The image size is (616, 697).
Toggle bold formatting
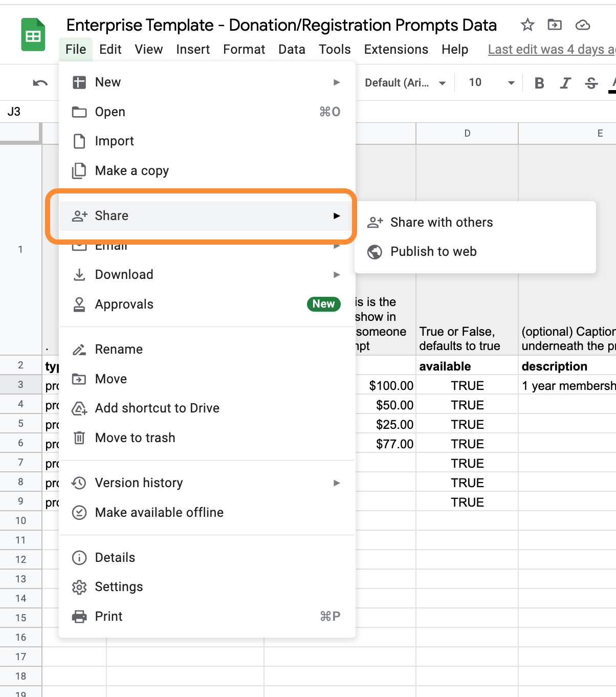[539, 83]
